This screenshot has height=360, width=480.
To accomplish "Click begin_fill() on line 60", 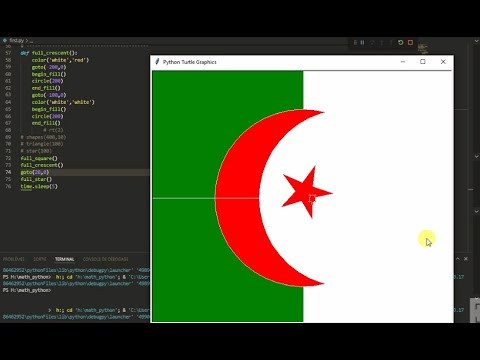I will point(49,74).
